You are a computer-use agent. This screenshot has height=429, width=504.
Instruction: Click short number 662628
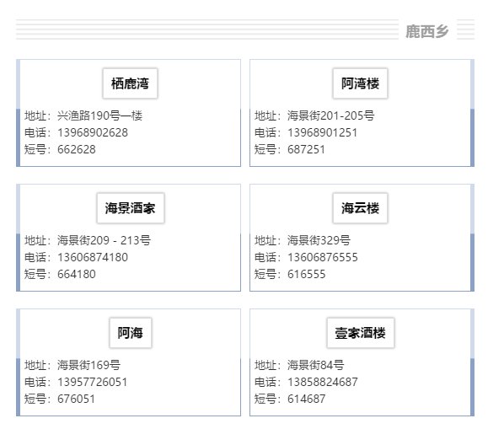(77, 150)
